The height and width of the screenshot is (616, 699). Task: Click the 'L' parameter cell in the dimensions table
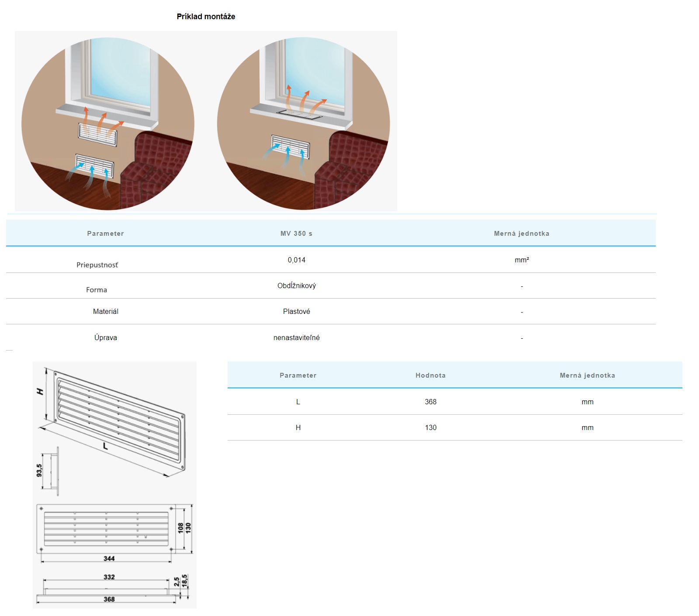298,402
